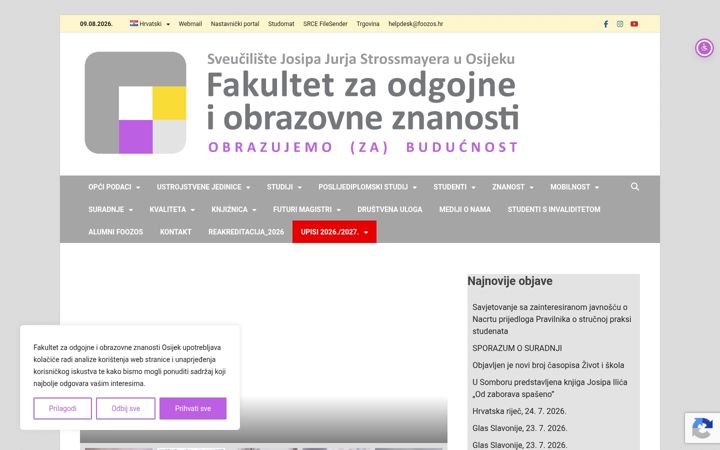Click the faculty logo image
Image resolution: width=720 pixels, height=450 pixels.
[x=135, y=102]
